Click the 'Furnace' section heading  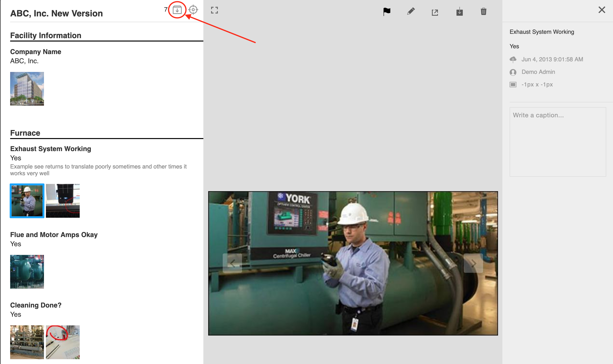(x=25, y=133)
